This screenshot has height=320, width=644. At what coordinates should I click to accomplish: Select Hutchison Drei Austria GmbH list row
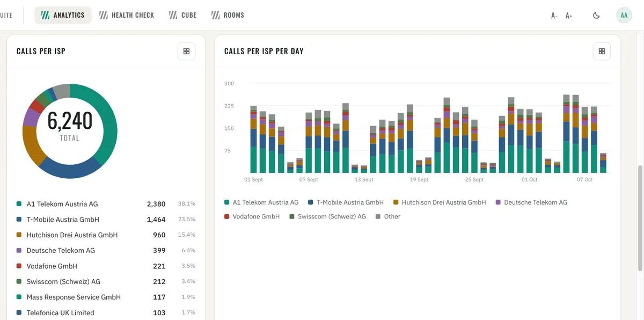(106, 235)
